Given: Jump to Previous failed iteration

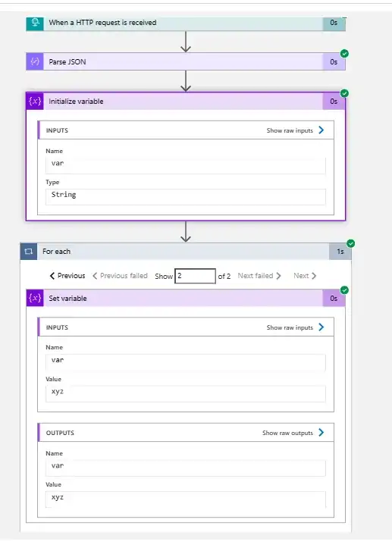Looking at the screenshot, I should tap(121, 276).
